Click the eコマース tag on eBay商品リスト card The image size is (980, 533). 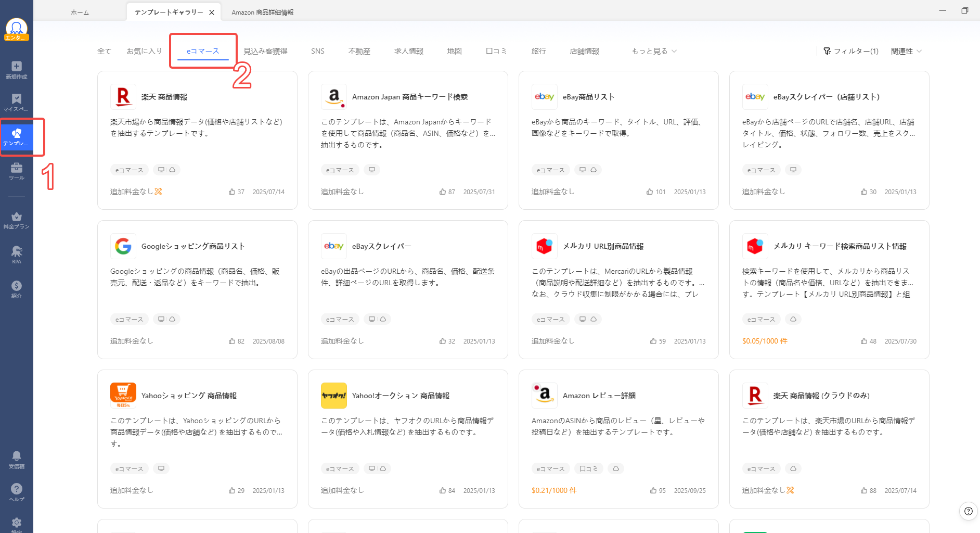(550, 170)
